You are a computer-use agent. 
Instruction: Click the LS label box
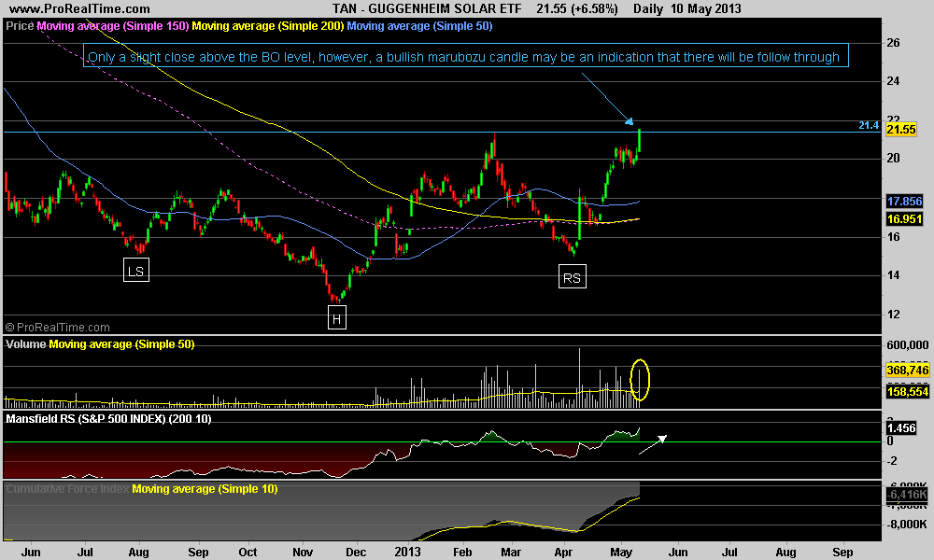(x=135, y=270)
